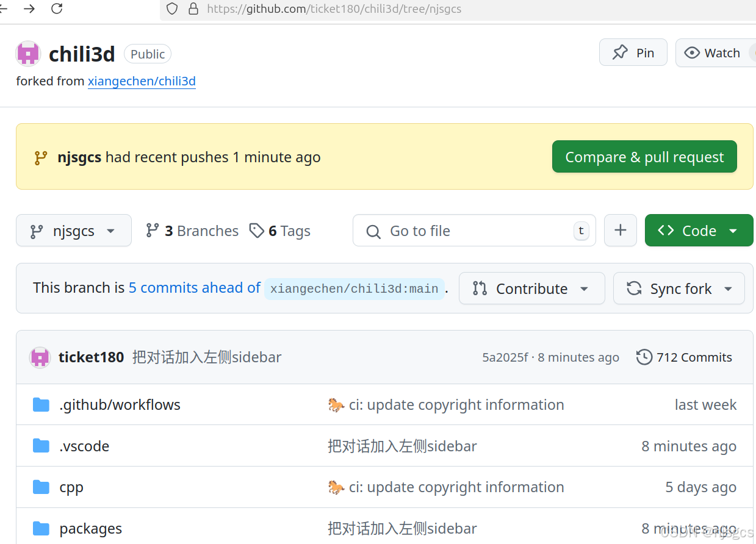756x544 pixels.
Task: Click the cpp folder icon
Action: tap(41, 487)
